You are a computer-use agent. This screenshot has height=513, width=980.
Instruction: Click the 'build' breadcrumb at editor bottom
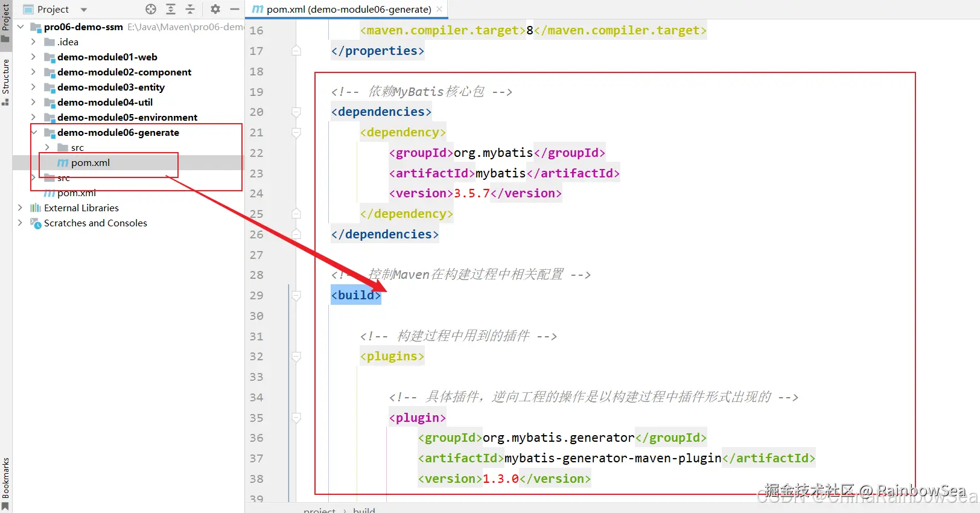pos(364,510)
